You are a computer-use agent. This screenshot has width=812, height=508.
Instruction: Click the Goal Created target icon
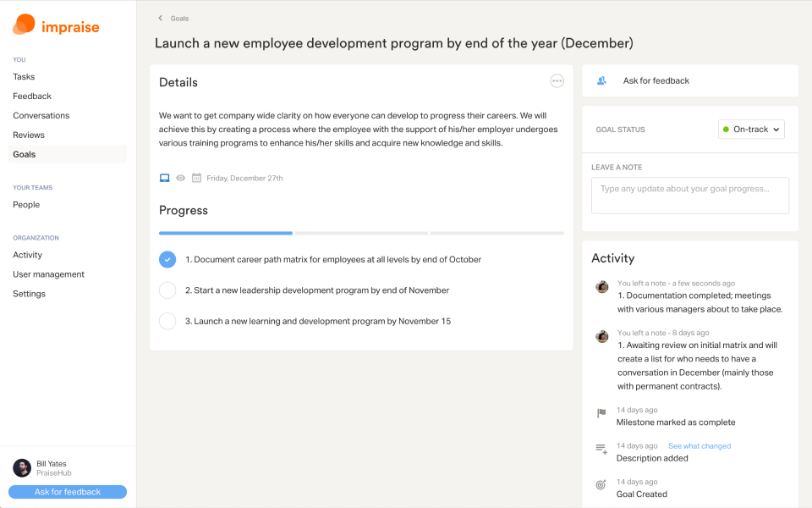pyautogui.click(x=601, y=485)
